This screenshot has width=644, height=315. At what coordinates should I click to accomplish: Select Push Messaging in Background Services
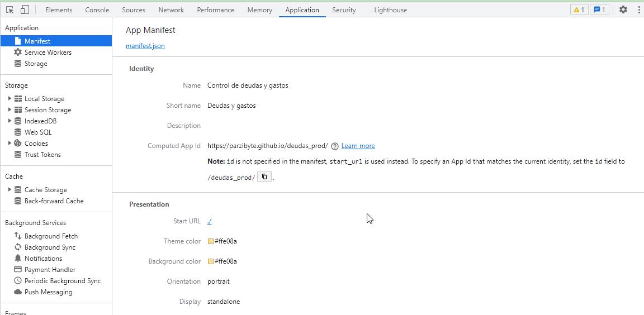coord(48,292)
